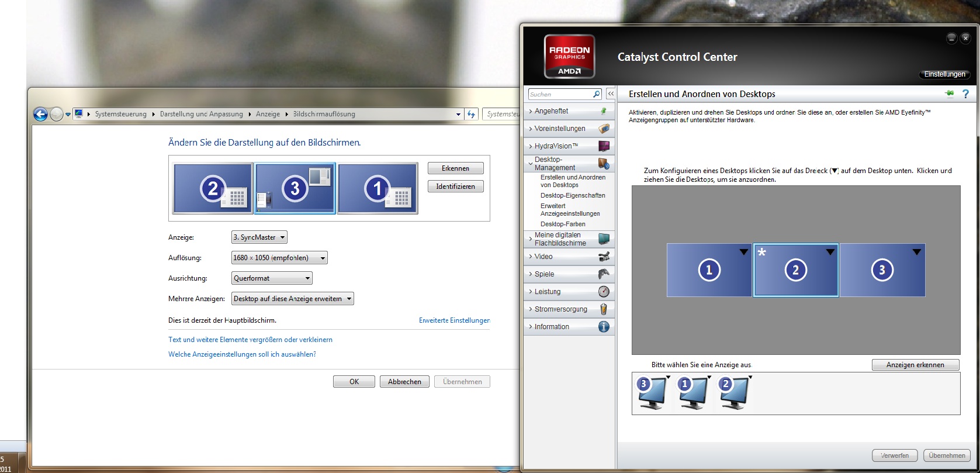Select display 2 thumbnail in Windows settings
The image size is (980, 473).
(213, 188)
